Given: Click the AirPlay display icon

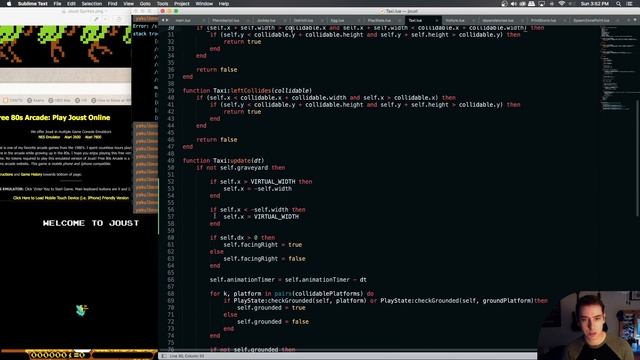Looking at the screenshot, I should [542, 4].
